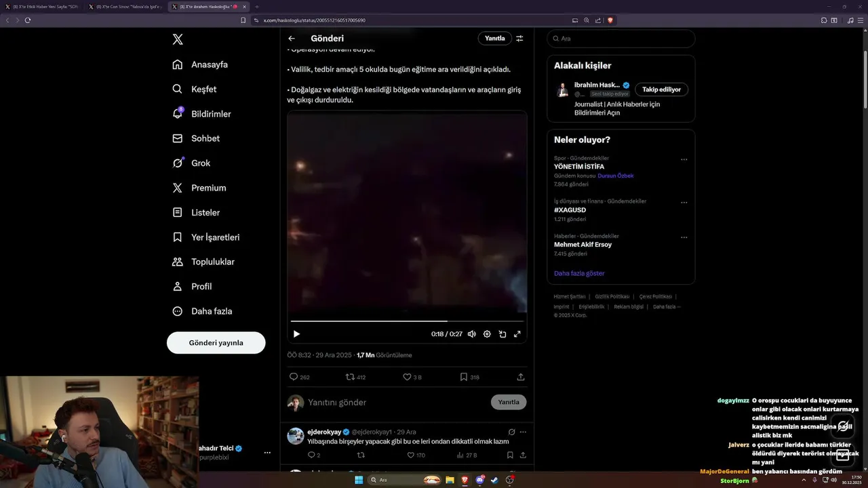Viewport: 868px width, 488px height.
Task: Open İbrahim Hask... profile in Alakalı kişiler
Action: tap(597, 85)
